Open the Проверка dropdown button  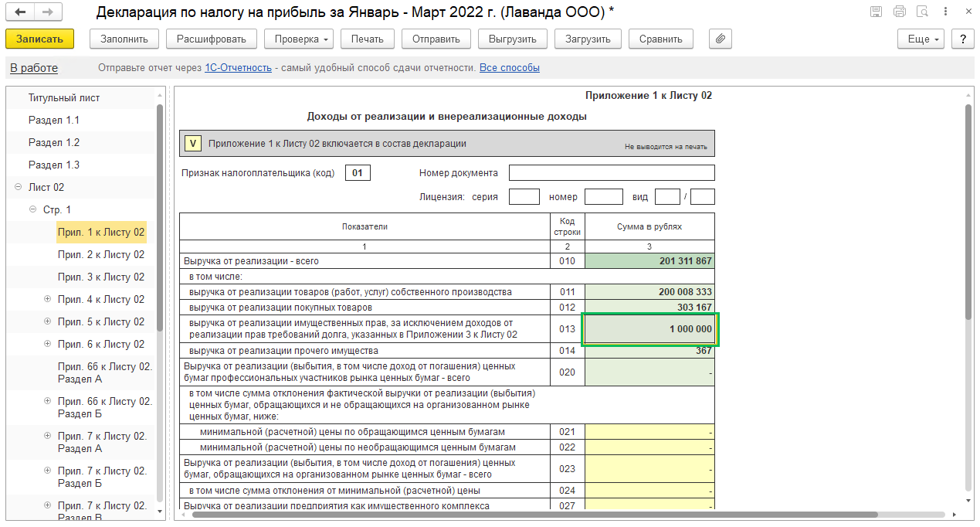click(x=298, y=39)
